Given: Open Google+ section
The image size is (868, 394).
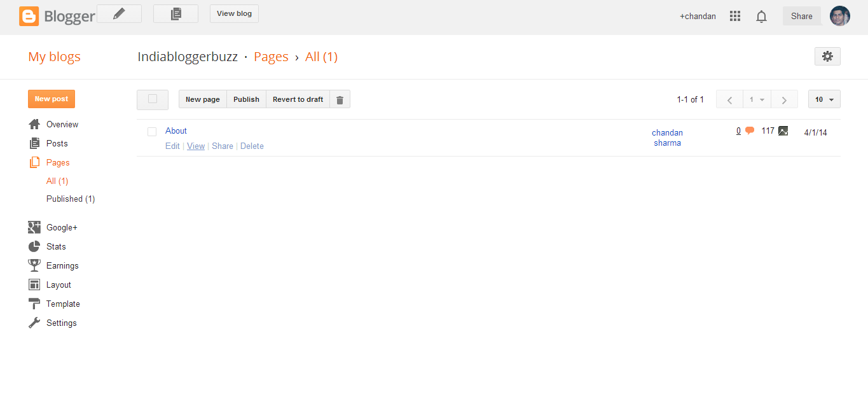Looking at the screenshot, I should click(62, 227).
